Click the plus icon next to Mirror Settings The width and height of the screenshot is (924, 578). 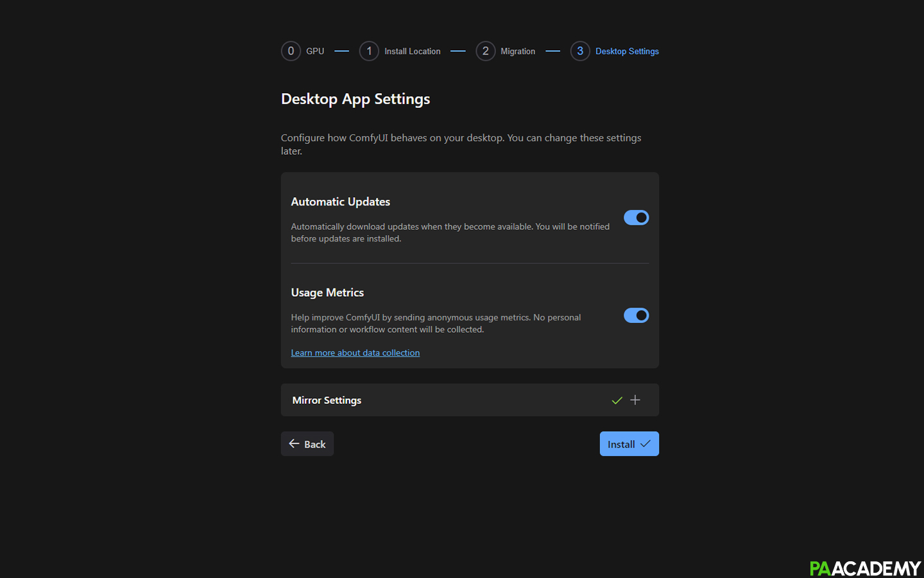pyautogui.click(x=635, y=399)
